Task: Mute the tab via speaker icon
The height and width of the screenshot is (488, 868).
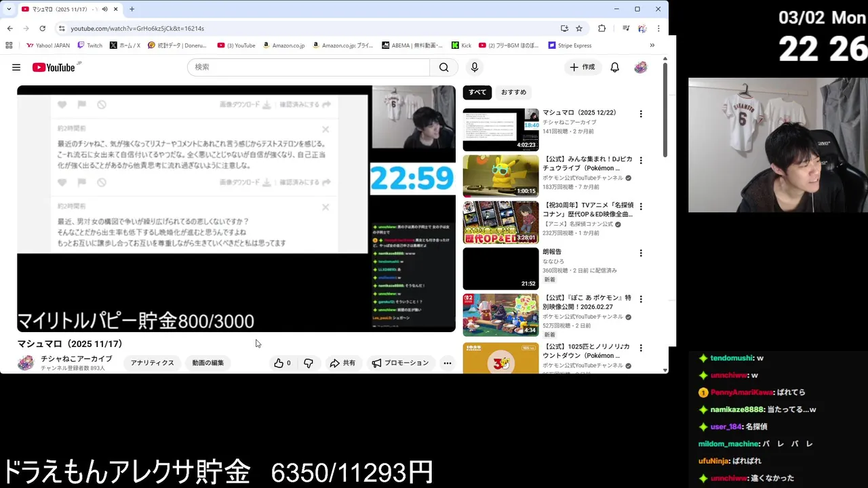Action: tap(104, 9)
